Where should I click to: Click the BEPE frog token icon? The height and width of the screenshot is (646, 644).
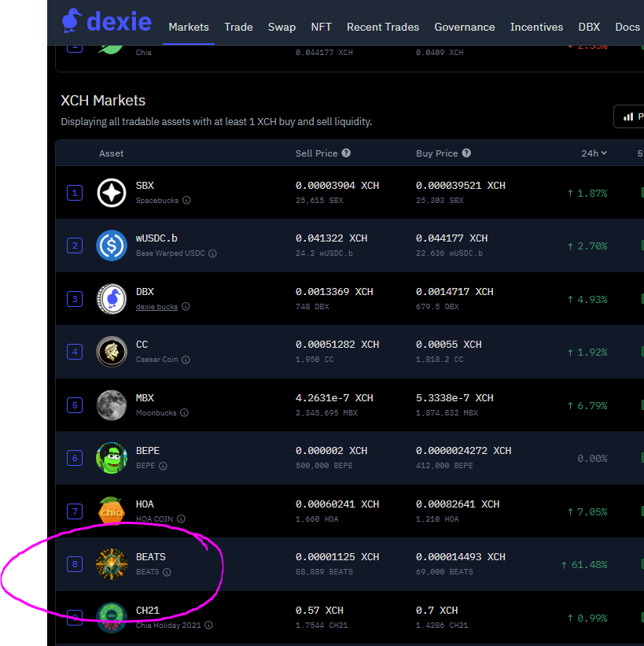click(111, 458)
